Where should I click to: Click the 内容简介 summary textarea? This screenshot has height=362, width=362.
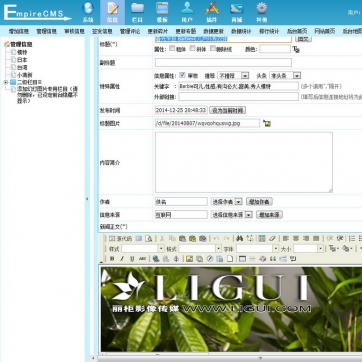coord(244,162)
